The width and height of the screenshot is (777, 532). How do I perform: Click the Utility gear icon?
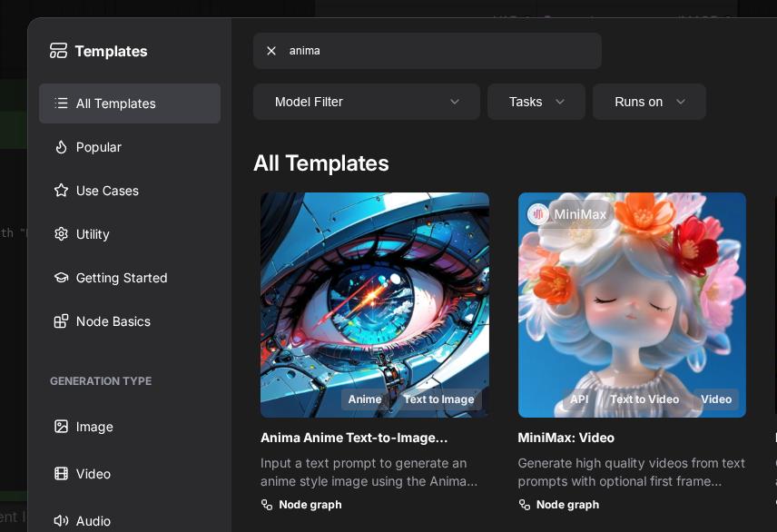(x=61, y=234)
